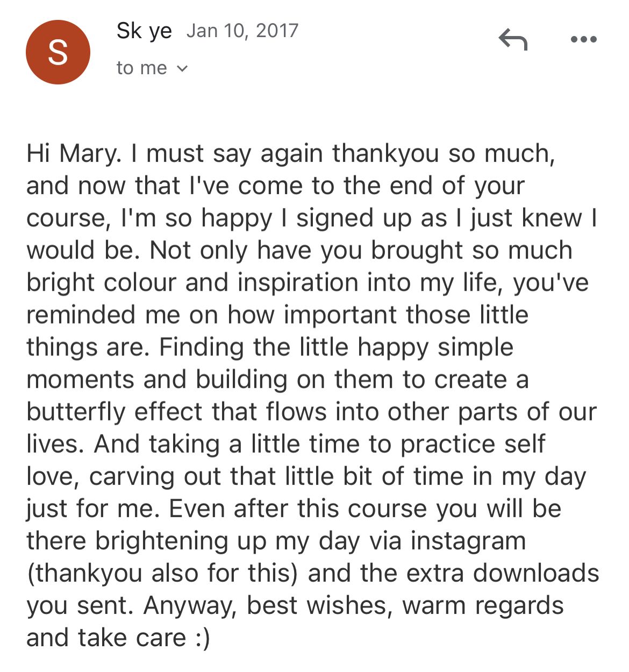This screenshot has height=672, width=629.
Task: Click the date "Jan 10, 2017"
Action: point(242,31)
